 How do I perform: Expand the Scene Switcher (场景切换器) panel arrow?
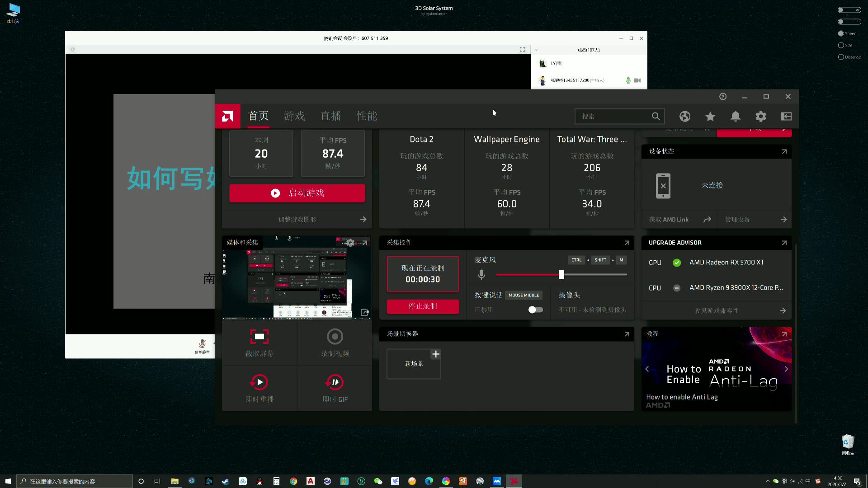click(627, 334)
